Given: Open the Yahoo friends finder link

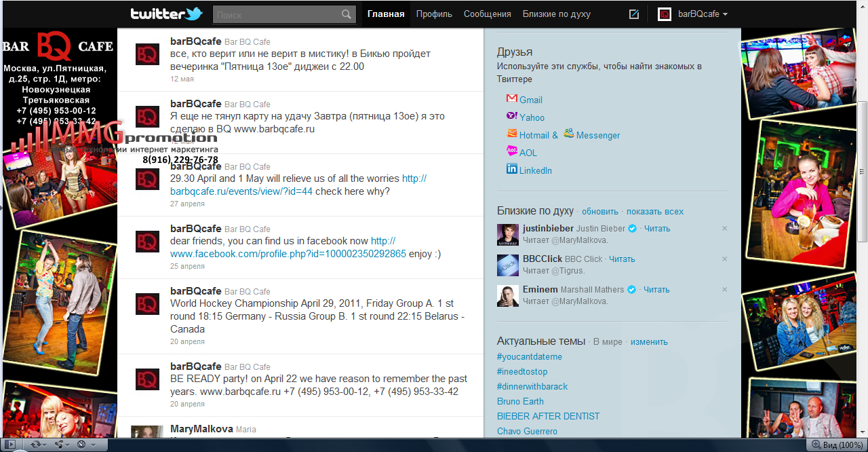Looking at the screenshot, I should (x=532, y=118).
